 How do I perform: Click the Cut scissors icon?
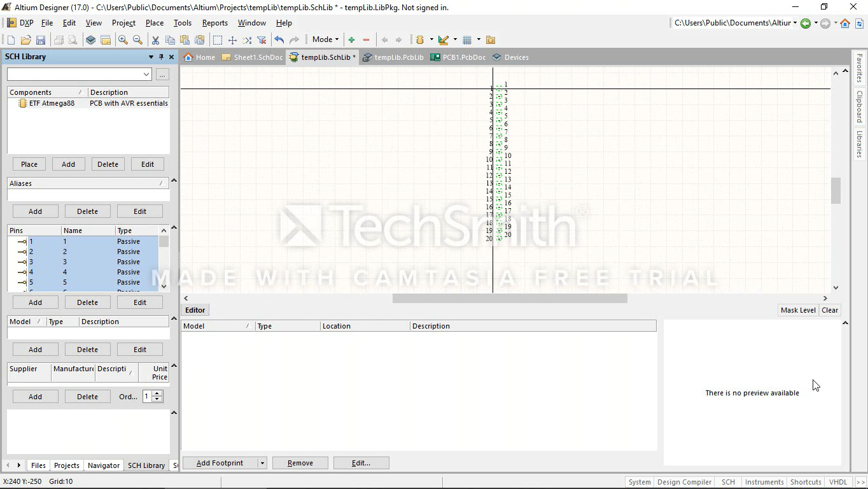coord(155,40)
